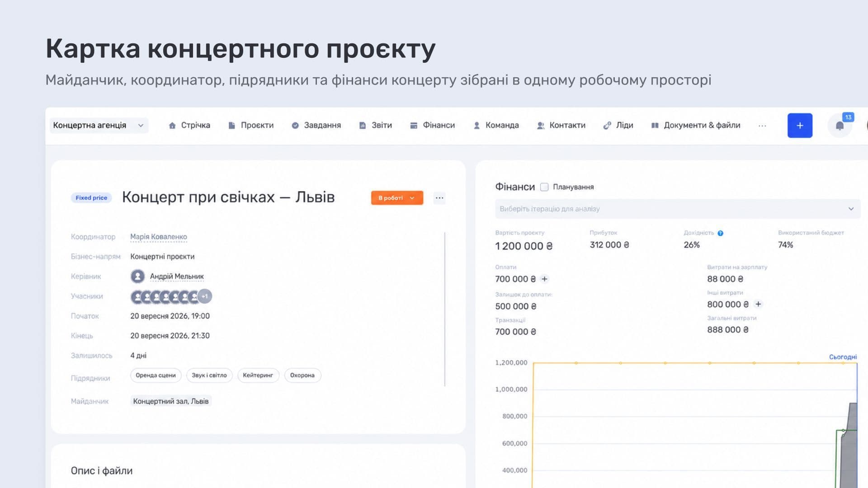Image resolution: width=868 pixels, height=488 pixels.
Task: Open the В роботі status dropdown
Action: 397,198
